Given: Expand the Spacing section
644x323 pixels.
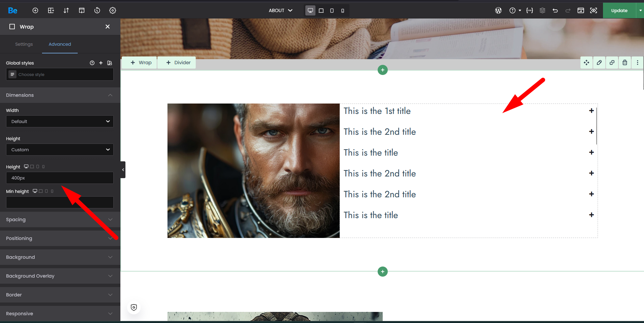Looking at the screenshot, I should tap(60, 219).
